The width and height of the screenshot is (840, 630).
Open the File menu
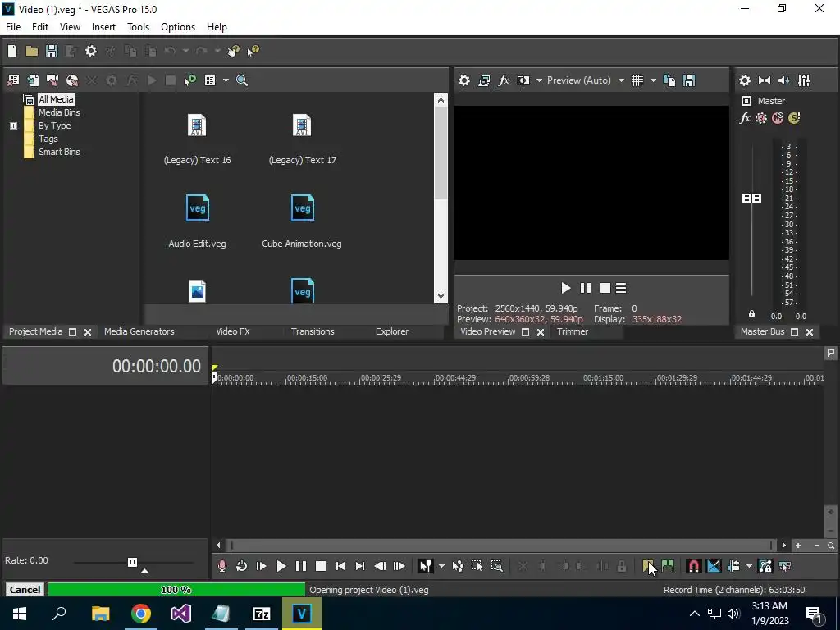pyautogui.click(x=13, y=27)
